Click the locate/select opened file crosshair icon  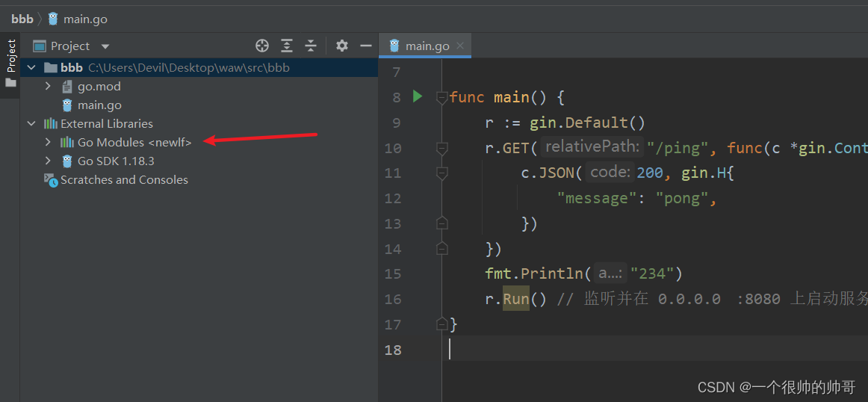(262, 46)
